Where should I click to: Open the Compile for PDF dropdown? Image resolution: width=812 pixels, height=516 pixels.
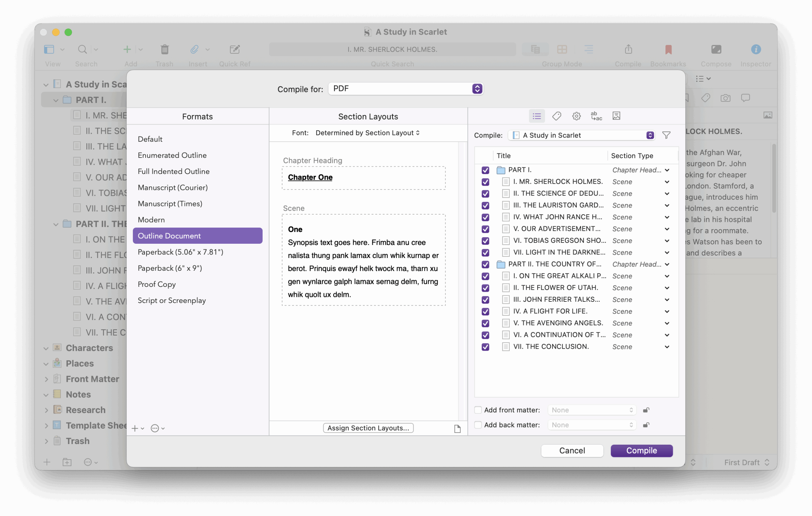click(406, 89)
